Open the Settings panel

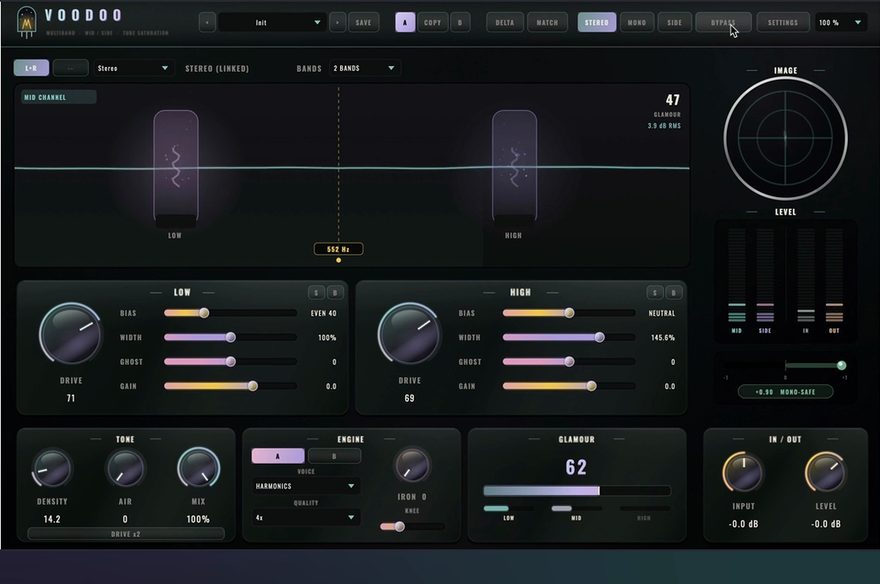coord(783,22)
